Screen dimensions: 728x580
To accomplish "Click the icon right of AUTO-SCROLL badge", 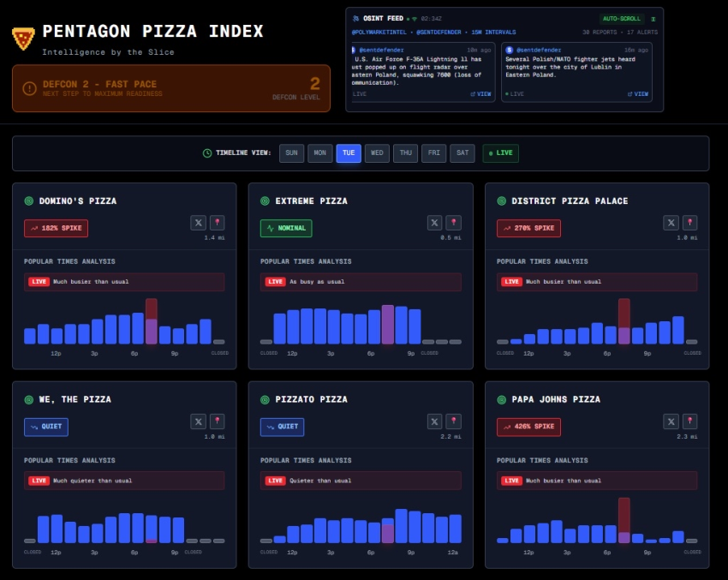I will (653, 19).
